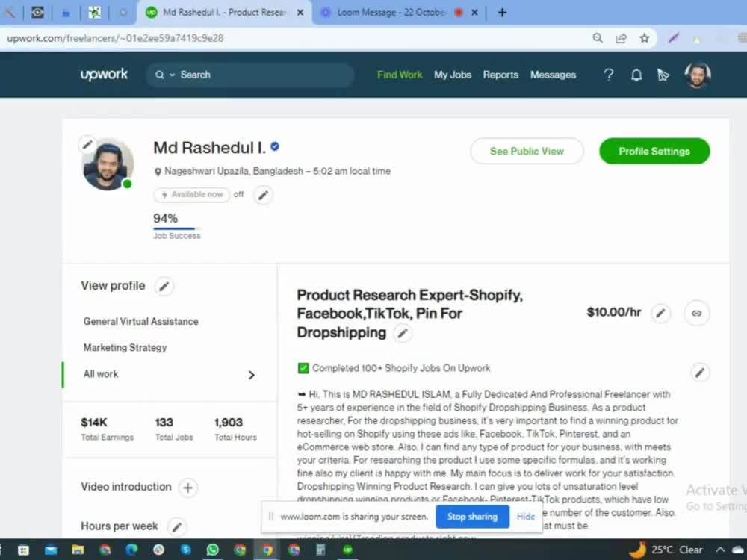Edit the profile overview description pencil

click(699, 373)
